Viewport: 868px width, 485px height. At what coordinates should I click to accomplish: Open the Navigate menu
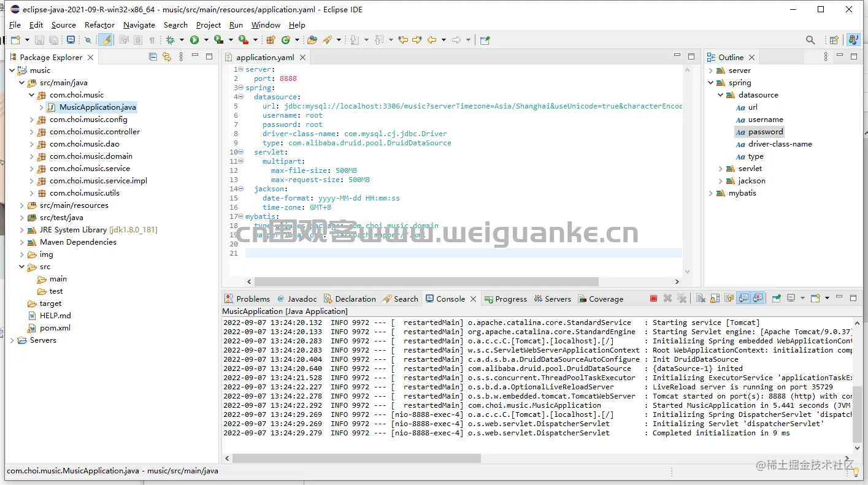139,25
